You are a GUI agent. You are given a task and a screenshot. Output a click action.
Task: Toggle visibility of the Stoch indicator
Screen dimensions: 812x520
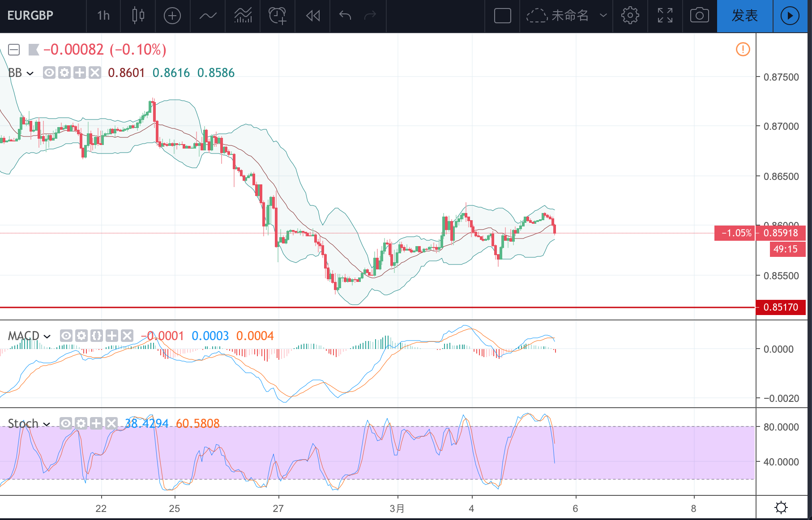tap(66, 423)
